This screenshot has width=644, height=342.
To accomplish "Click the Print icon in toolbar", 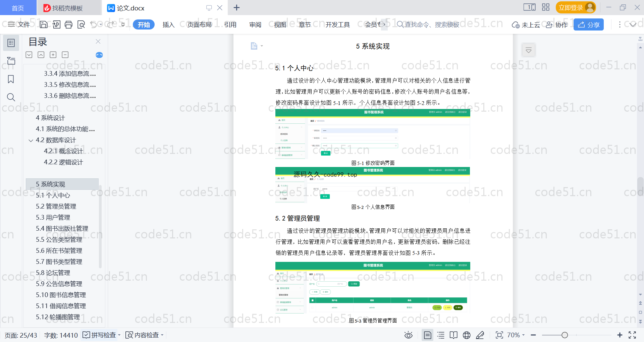I will pyautogui.click(x=68, y=24).
